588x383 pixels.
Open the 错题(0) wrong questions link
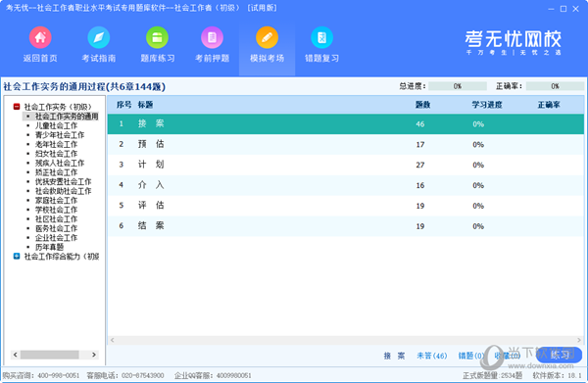pyautogui.click(x=471, y=356)
